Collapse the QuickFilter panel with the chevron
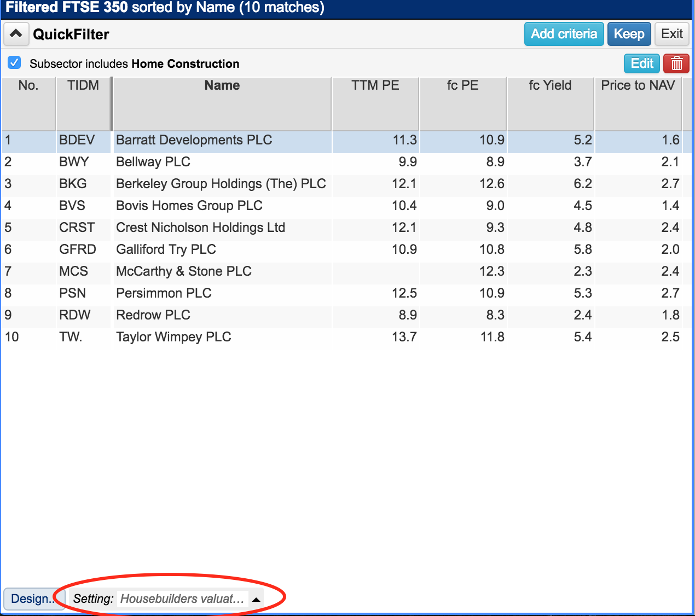This screenshot has width=695, height=616. 16,34
